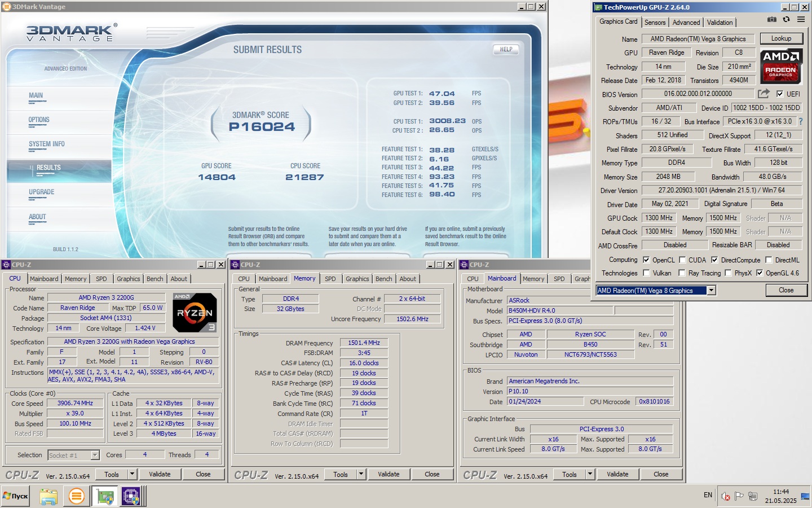Viewport: 812px width, 508px height.
Task: Click the DRAM Frequency value 1501.4 MHz
Action: coord(364,343)
